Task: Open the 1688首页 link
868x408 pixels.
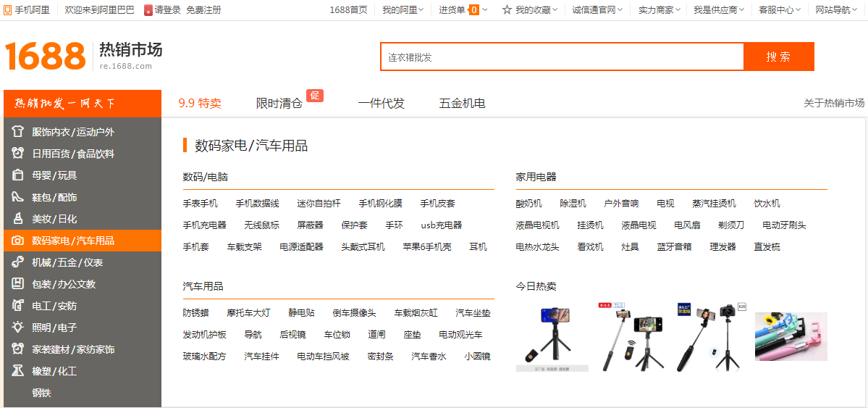Action: (348, 9)
